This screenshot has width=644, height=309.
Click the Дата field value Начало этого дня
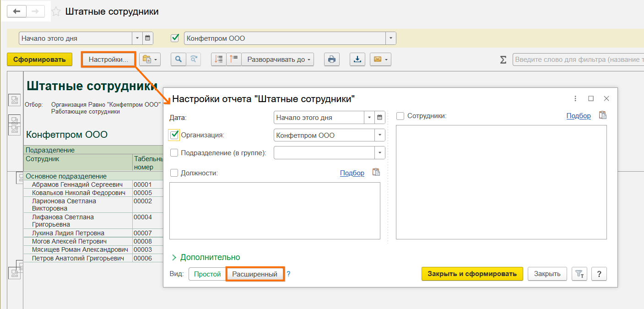[319, 118]
